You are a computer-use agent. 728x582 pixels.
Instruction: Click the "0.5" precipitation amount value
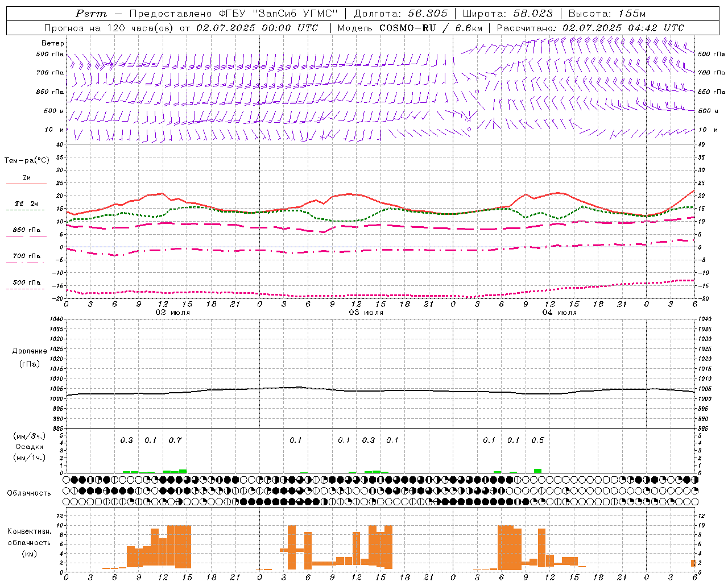click(537, 440)
